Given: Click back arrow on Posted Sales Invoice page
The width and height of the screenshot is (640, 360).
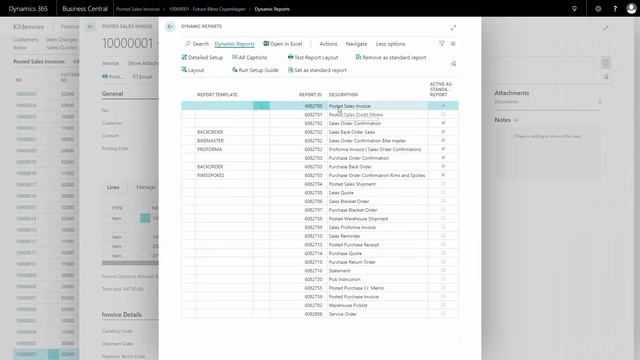Looking at the screenshot, I should tap(91, 27).
